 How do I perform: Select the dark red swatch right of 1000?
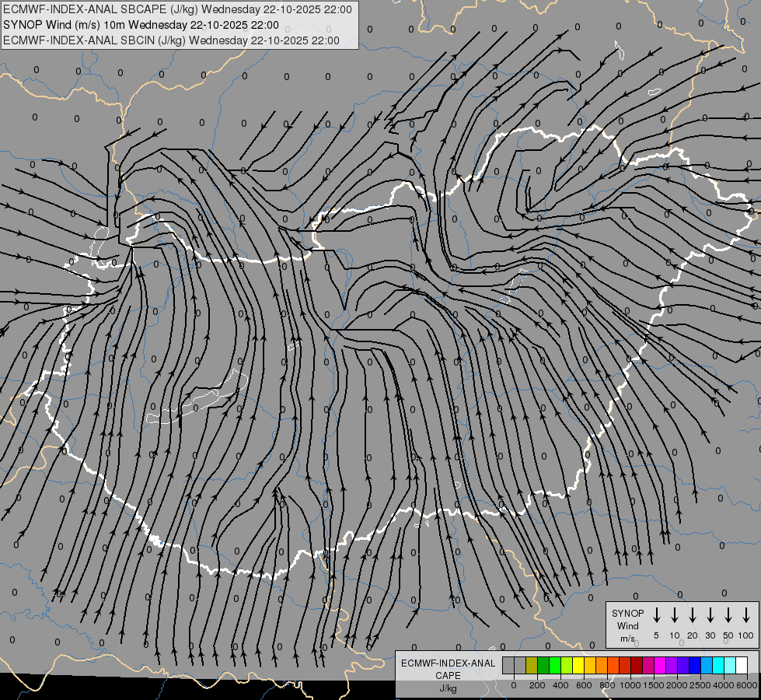point(637,665)
